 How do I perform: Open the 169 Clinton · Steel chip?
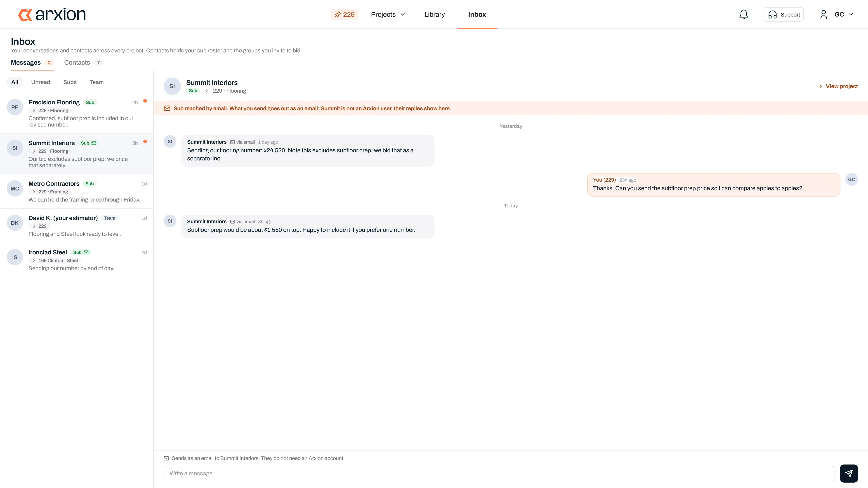click(x=54, y=261)
